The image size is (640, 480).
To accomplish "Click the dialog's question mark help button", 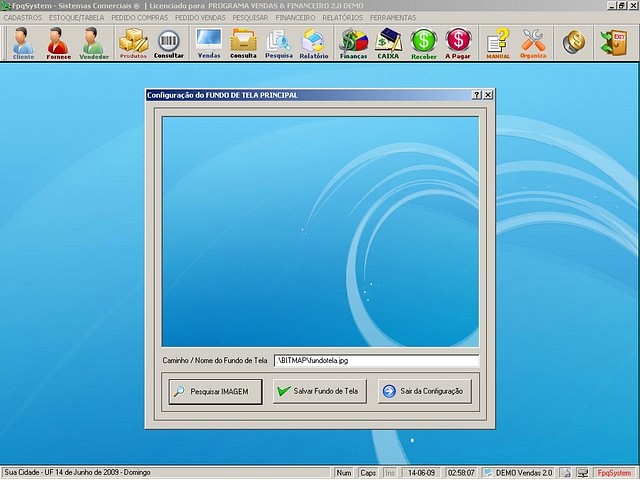I will pyautogui.click(x=477, y=95).
